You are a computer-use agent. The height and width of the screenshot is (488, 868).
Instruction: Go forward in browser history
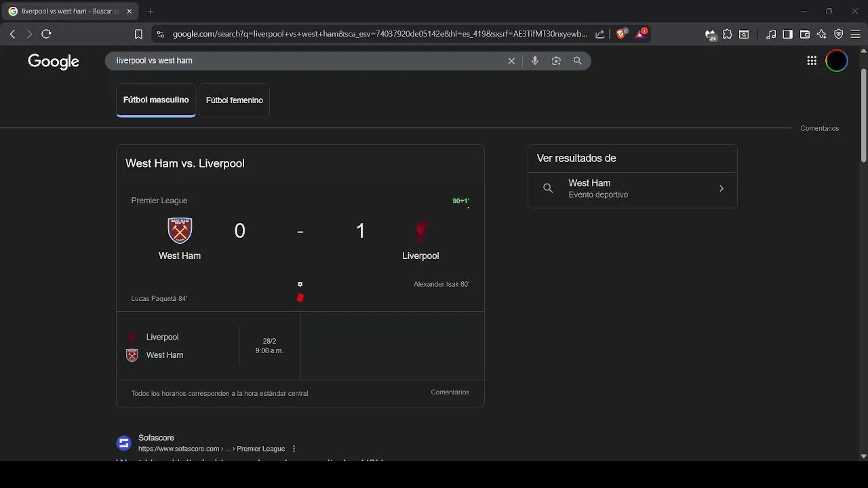pyautogui.click(x=29, y=34)
